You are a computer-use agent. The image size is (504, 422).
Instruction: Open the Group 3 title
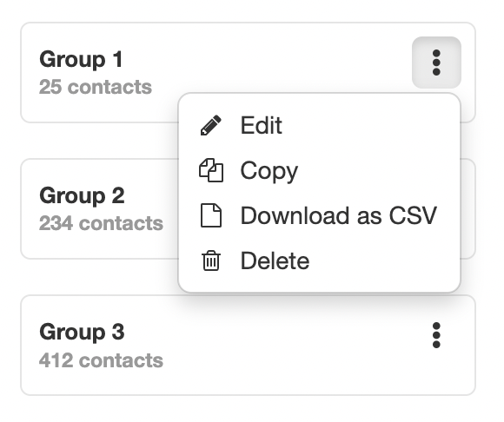tap(82, 332)
